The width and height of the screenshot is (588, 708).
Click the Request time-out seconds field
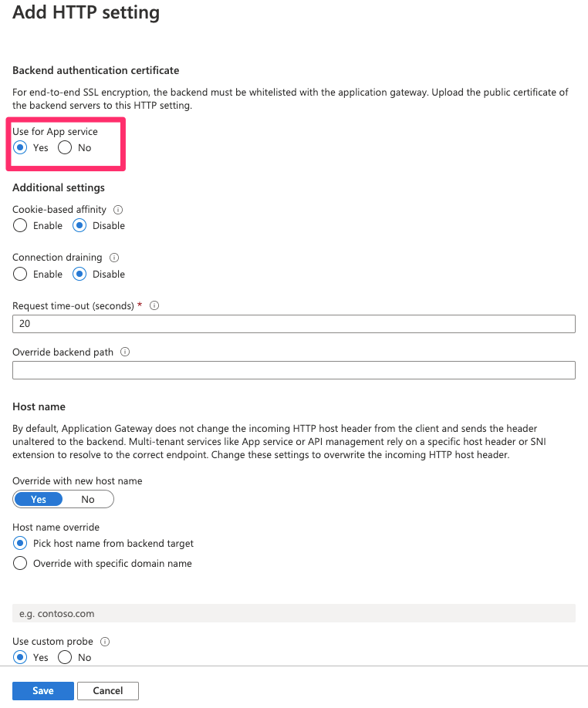[x=293, y=324]
